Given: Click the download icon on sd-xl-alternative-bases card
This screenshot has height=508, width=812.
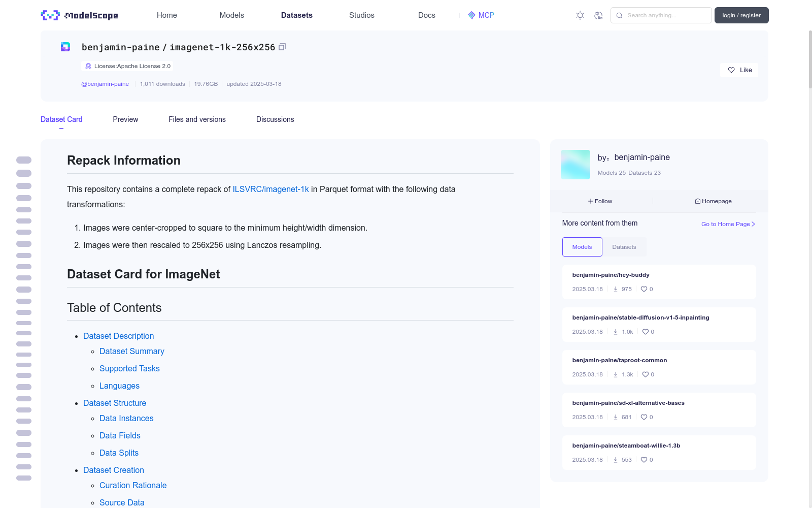Looking at the screenshot, I should [616, 417].
